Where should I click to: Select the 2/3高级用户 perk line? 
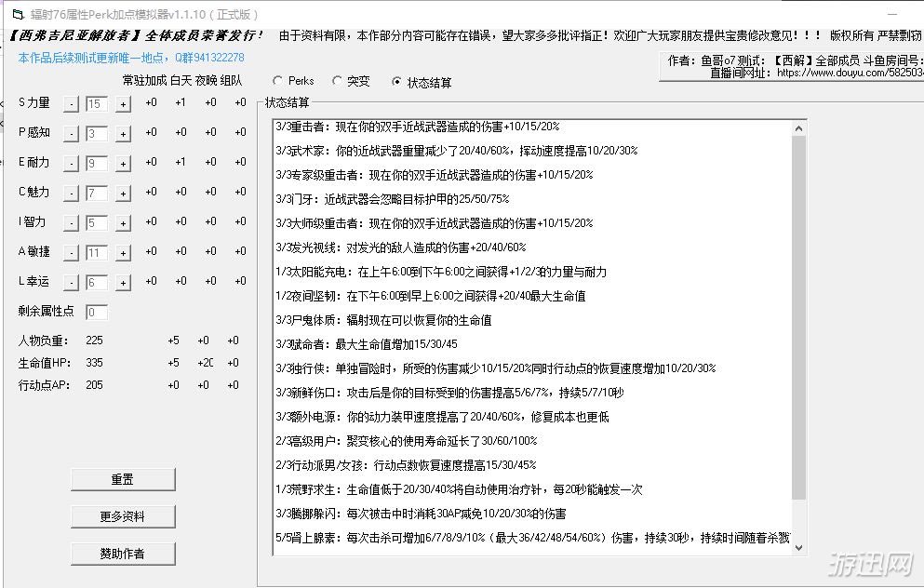point(406,441)
